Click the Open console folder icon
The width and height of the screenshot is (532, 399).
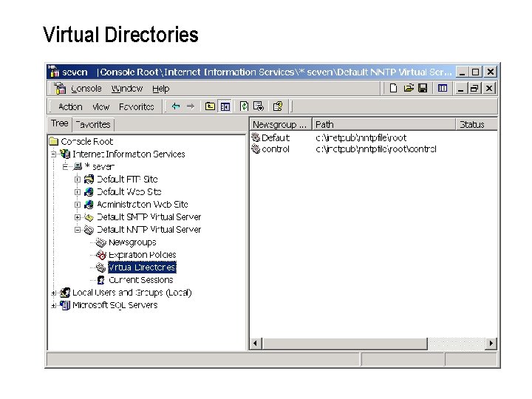point(408,89)
